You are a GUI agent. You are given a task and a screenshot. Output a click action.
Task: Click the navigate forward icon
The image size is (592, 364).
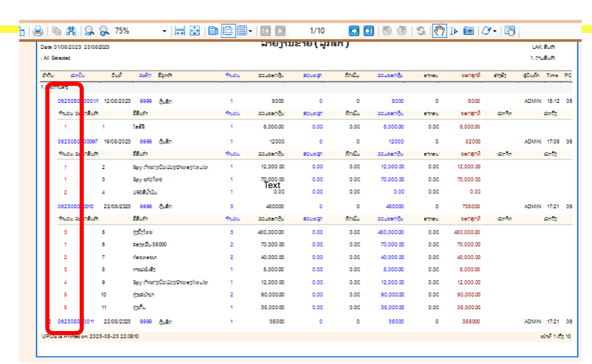[x=402, y=31]
